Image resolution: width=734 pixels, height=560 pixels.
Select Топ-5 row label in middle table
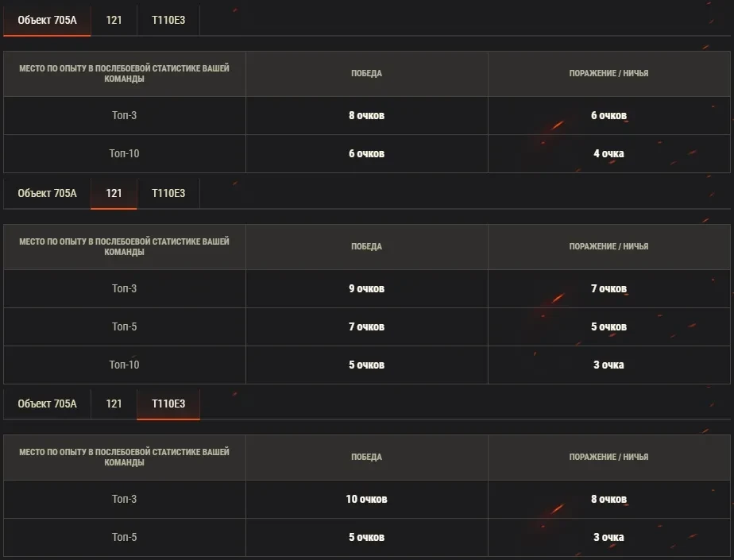(x=124, y=326)
